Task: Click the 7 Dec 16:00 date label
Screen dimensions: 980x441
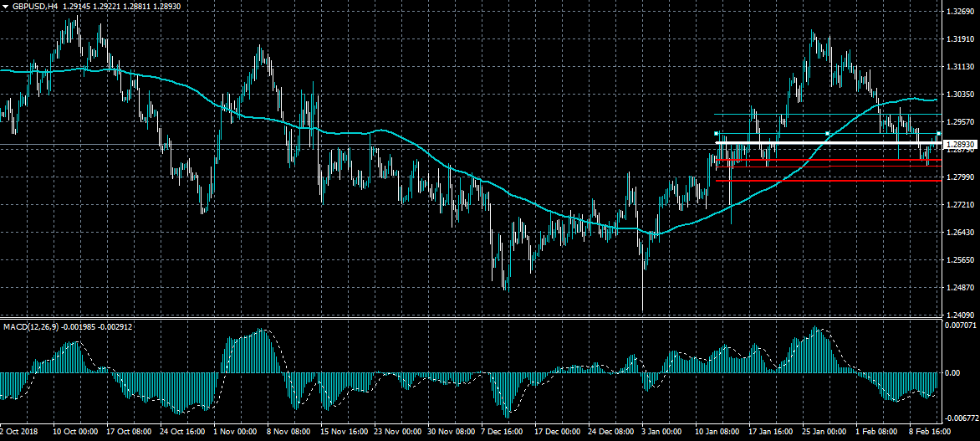Action: coord(503,433)
